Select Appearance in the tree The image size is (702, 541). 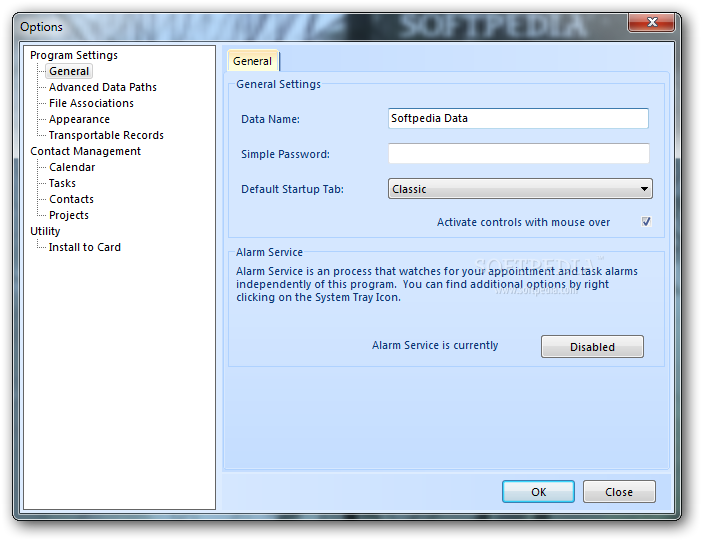pos(79,120)
